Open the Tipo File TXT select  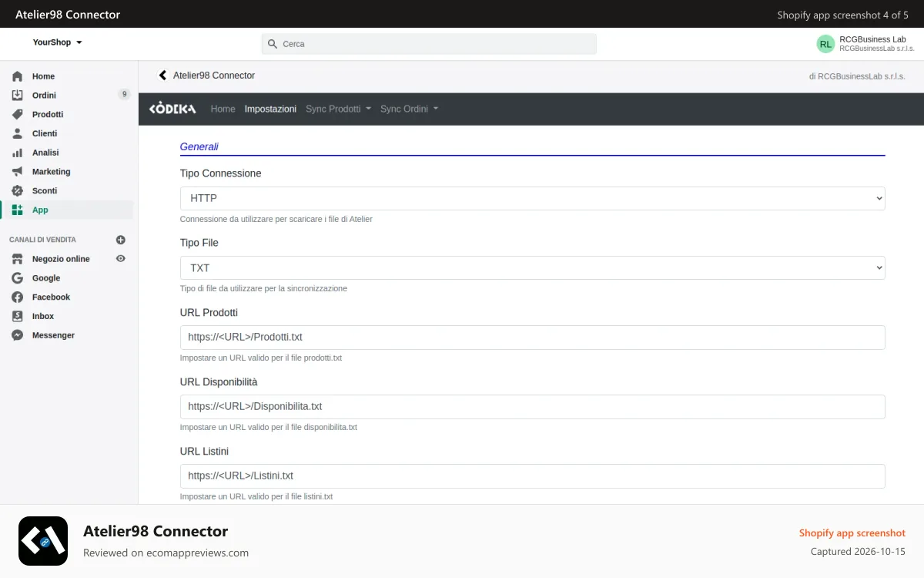[532, 267]
